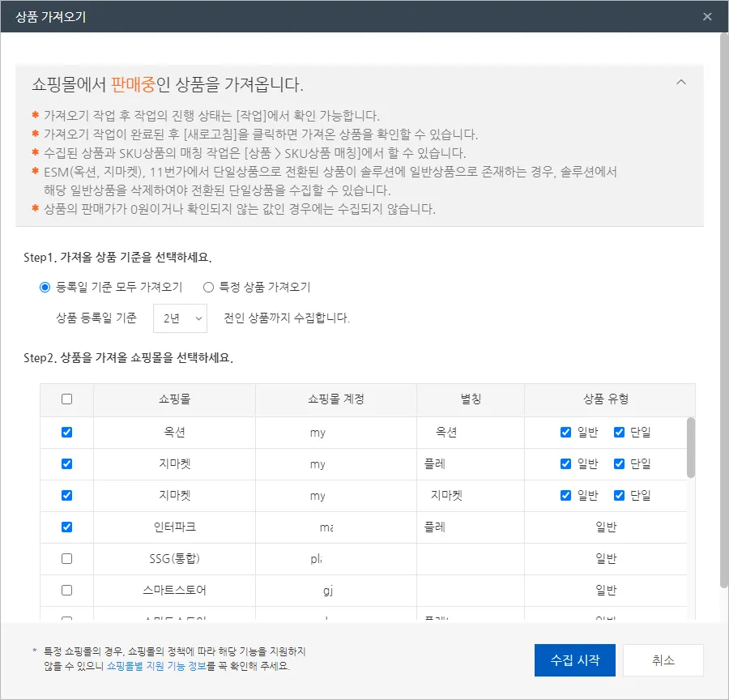Image resolution: width=729 pixels, height=700 pixels.
Task: Click the 인터파크 mall name cell
Action: 174,527
